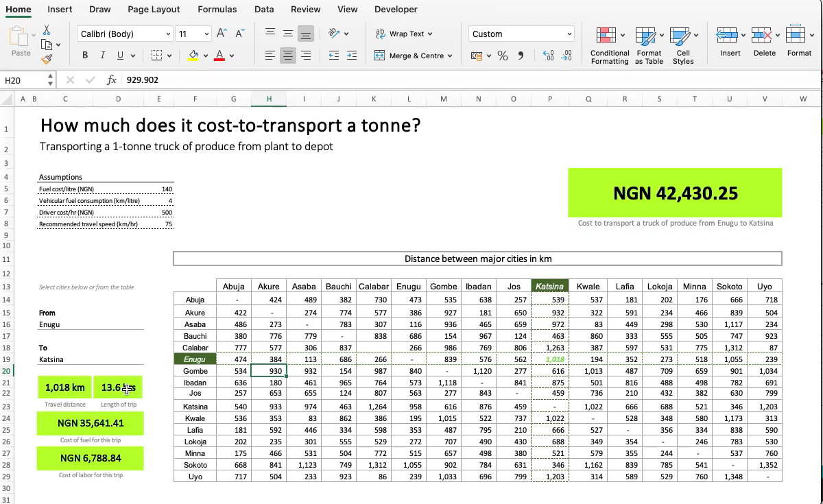823x504 pixels.
Task: Click the Format cells button
Action: [x=799, y=43]
